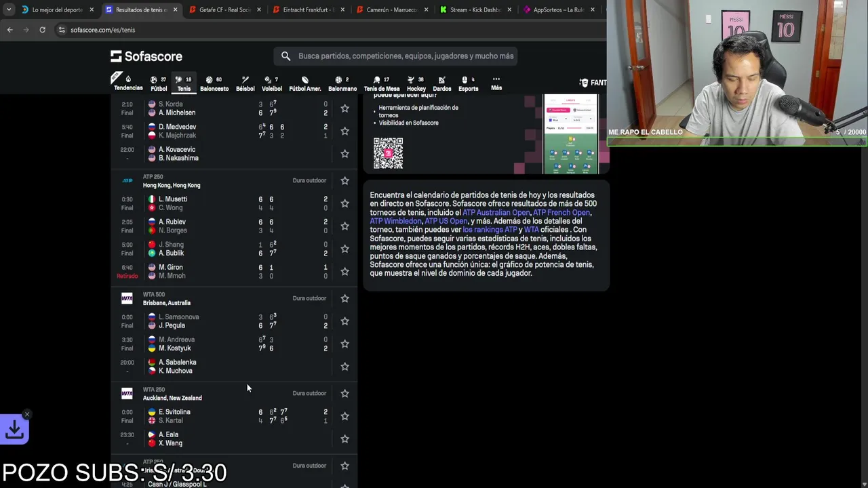The width and height of the screenshot is (868, 488).
Task: Favorite the Giron vs Mmoh match
Action: (344, 271)
